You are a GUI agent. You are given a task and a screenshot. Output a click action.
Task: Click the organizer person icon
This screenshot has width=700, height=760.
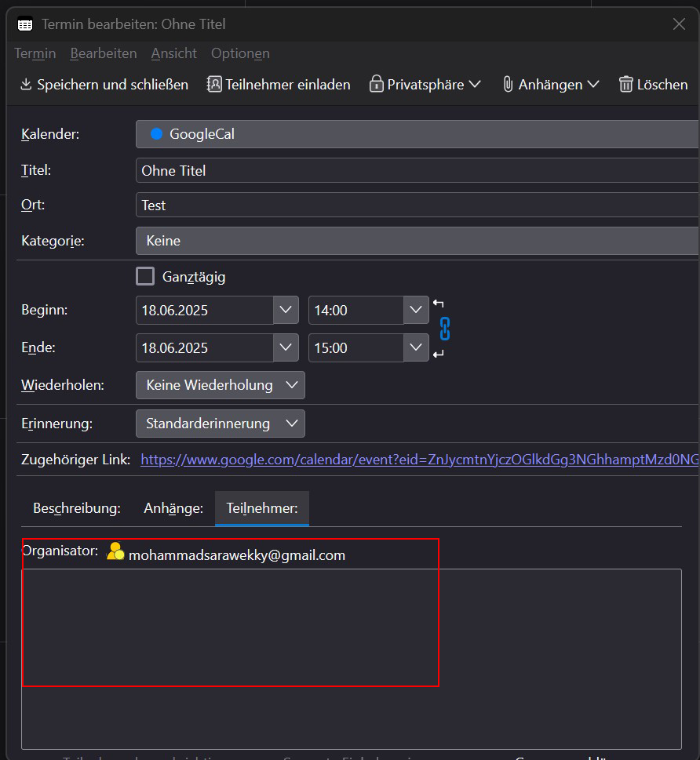(115, 551)
